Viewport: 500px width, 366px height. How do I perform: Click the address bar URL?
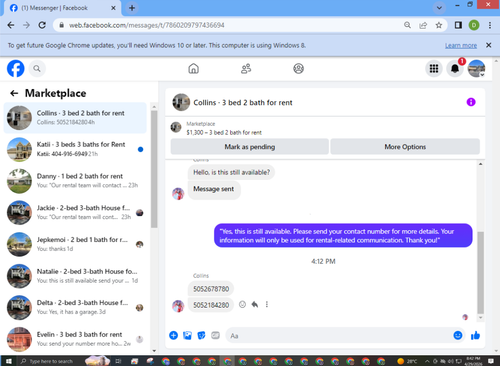pos(147,25)
